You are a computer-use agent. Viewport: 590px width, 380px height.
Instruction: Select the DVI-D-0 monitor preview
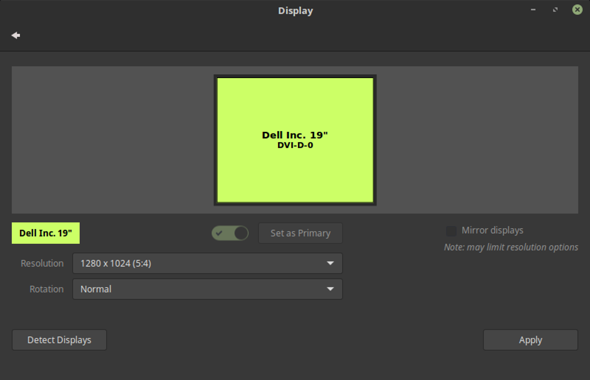[x=295, y=140]
